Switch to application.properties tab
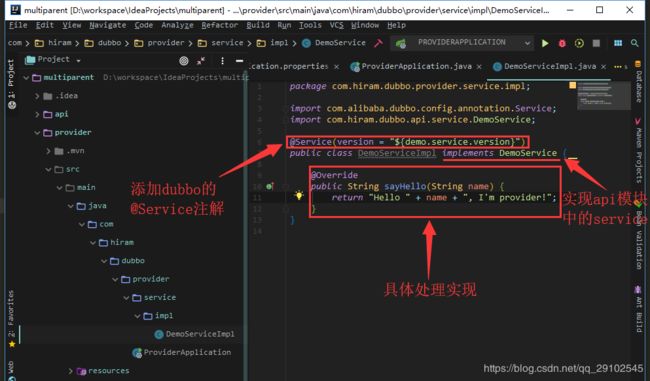The width and height of the screenshot is (650, 381). [289, 66]
